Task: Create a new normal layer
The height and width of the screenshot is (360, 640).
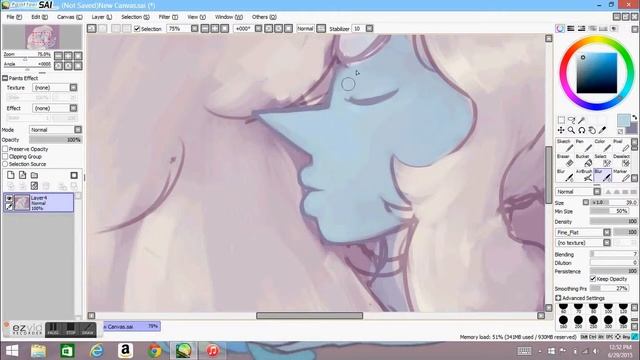Action: [x=11, y=175]
